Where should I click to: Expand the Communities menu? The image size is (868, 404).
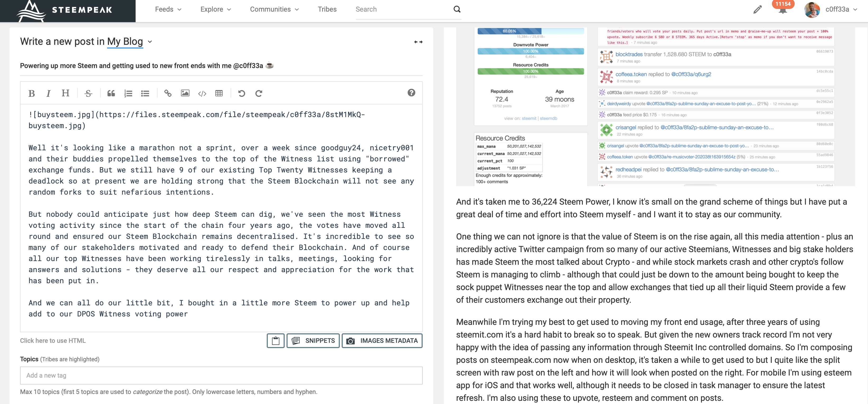[x=274, y=9]
